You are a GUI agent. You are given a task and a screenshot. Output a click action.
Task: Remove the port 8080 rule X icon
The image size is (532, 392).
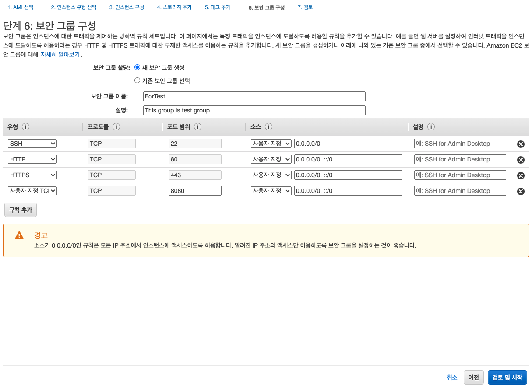tap(521, 191)
